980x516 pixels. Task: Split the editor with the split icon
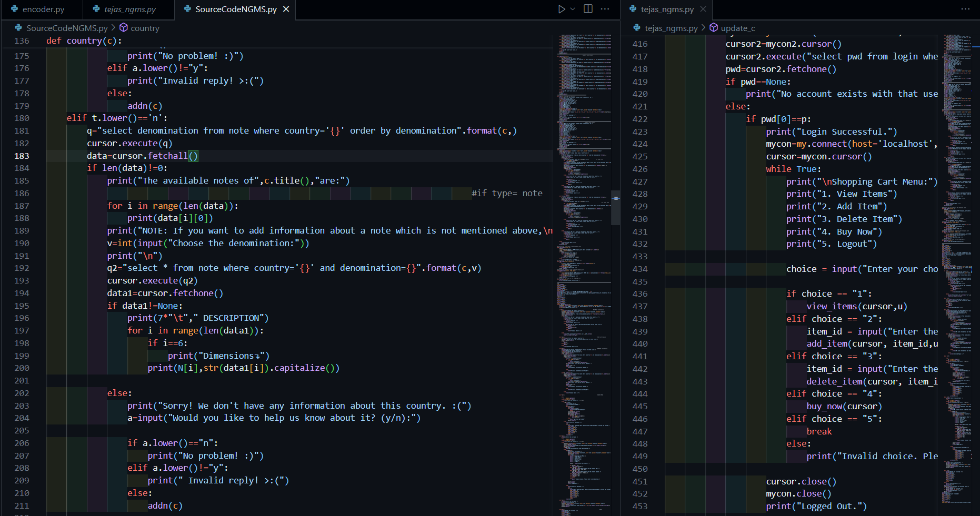pyautogui.click(x=588, y=9)
